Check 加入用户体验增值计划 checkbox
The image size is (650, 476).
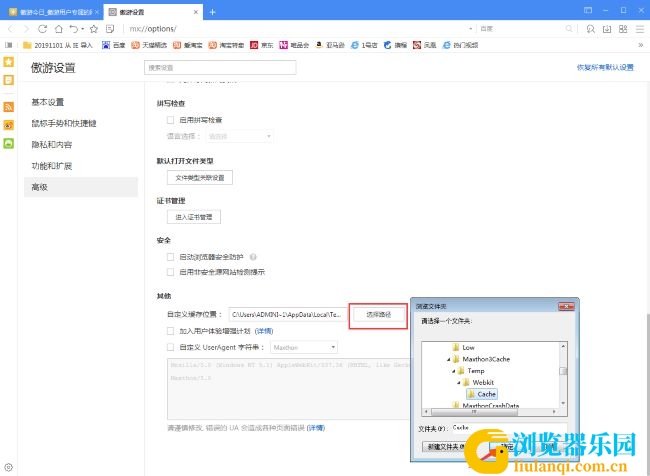[x=170, y=331]
